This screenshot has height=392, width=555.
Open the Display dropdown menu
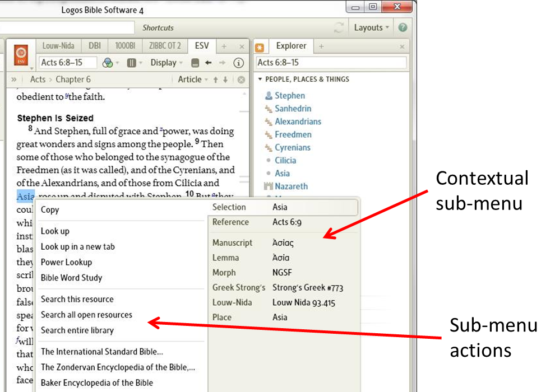(166, 63)
